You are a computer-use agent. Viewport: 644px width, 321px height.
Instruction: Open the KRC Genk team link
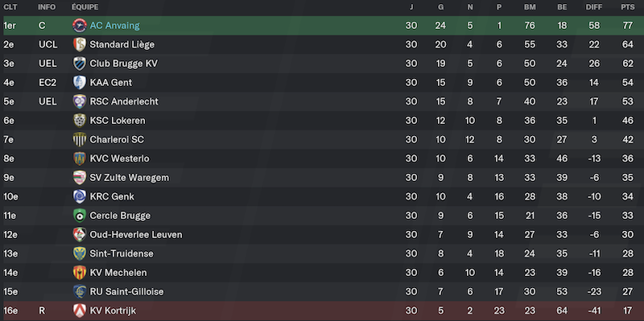[x=112, y=196]
